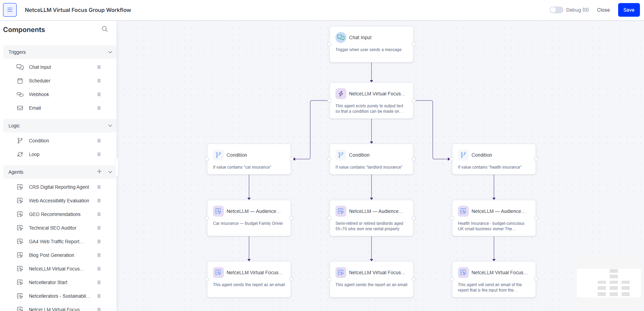This screenshot has height=311, width=644.
Task: Select the Webhook trigger icon
Action: (x=20, y=94)
